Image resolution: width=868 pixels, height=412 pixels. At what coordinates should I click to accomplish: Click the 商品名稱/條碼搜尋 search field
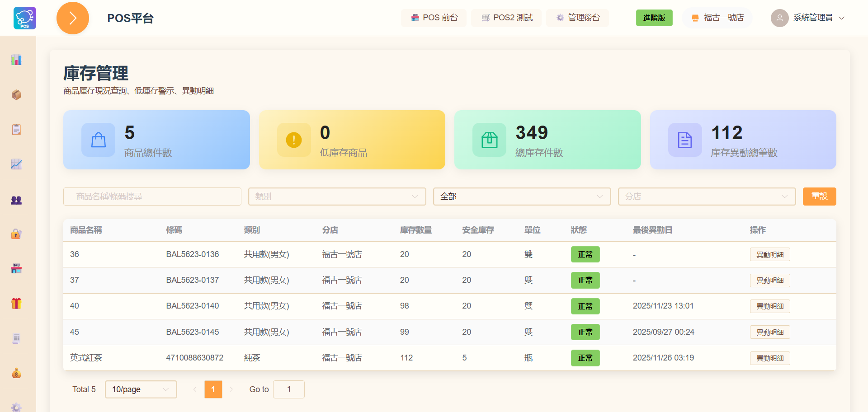(x=152, y=197)
